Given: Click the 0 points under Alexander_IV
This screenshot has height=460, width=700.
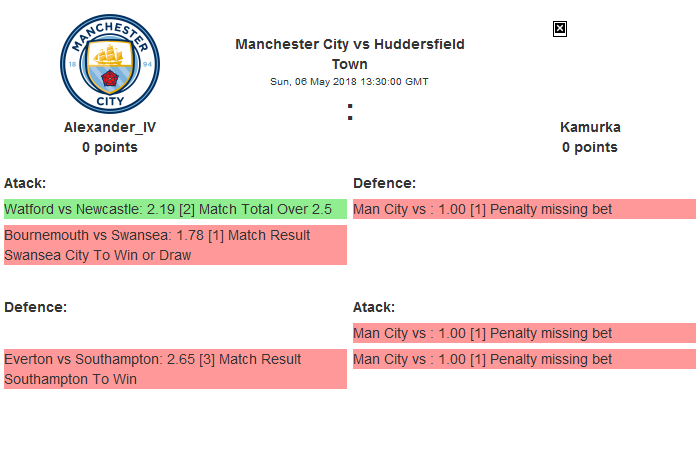Looking at the screenshot, I should 110,147.
